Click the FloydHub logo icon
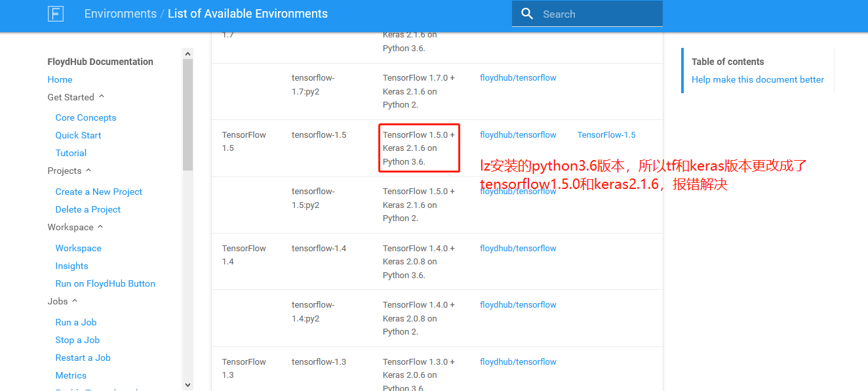868x391 pixels. (56, 14)
